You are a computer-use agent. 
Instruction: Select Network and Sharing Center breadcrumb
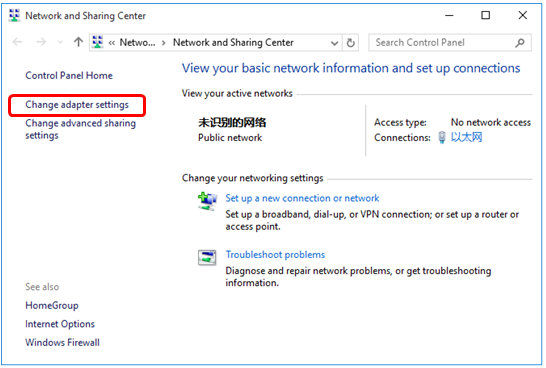233,42
